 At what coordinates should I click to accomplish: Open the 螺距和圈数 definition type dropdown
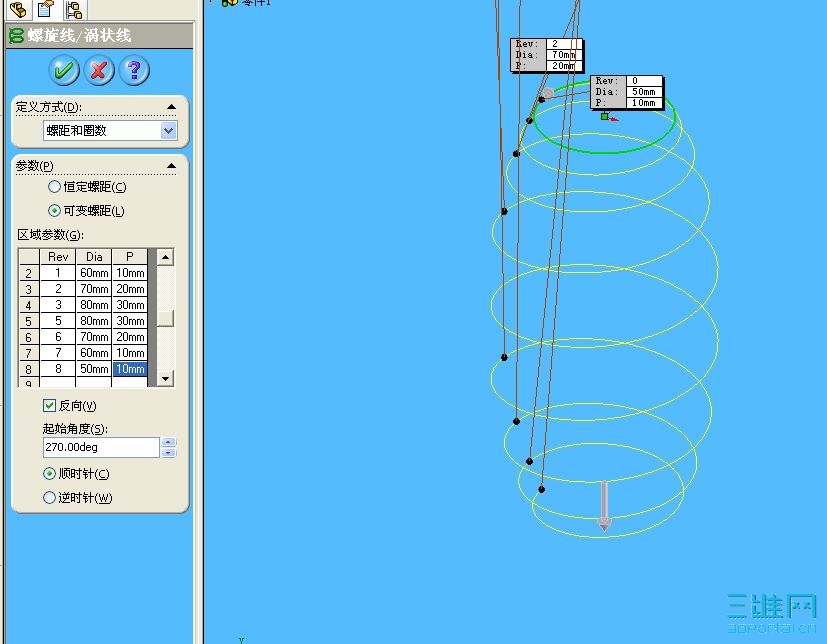[168, 130]
